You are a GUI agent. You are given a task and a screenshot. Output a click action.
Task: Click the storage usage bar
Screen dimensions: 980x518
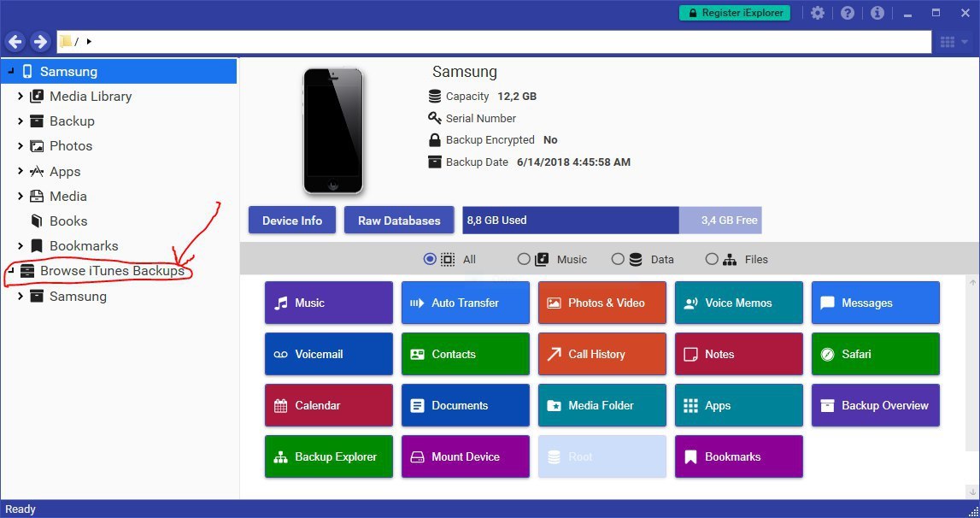pyautogui.click(x=612, y=221)
